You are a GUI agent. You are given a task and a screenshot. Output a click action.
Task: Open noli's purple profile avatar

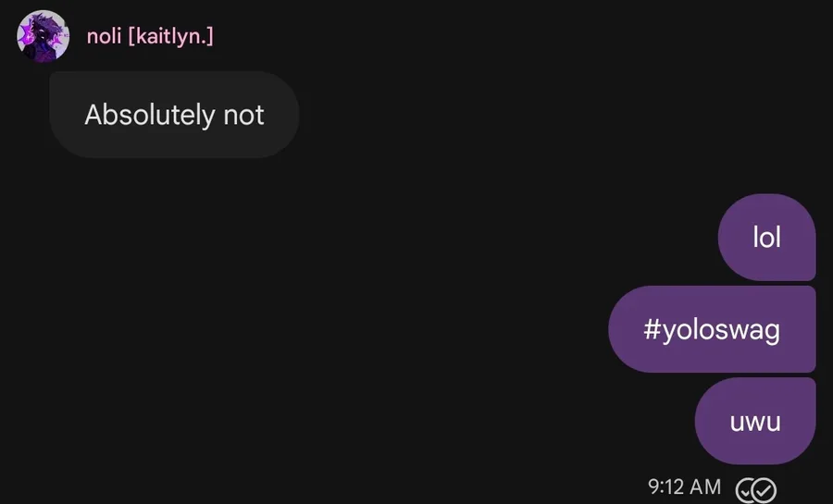pyautogui.click(x=43, y=36)
